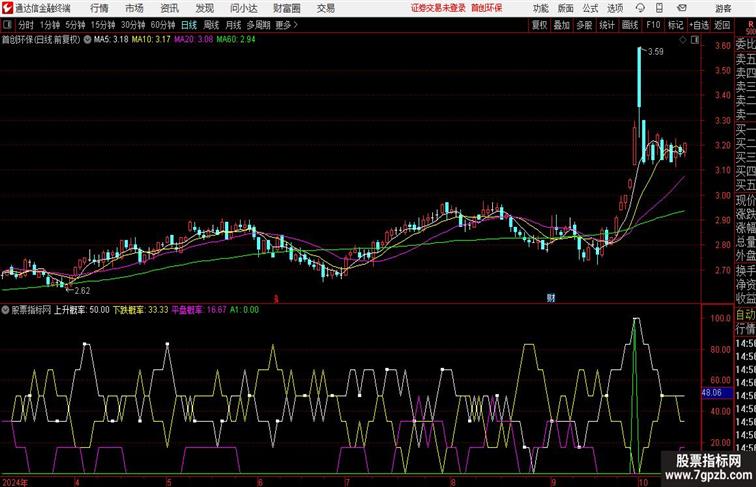The height and width of the screenshot is (487, 756).
Task: Click the 画线 drawing toolbar button
Action: coord(630,25)
